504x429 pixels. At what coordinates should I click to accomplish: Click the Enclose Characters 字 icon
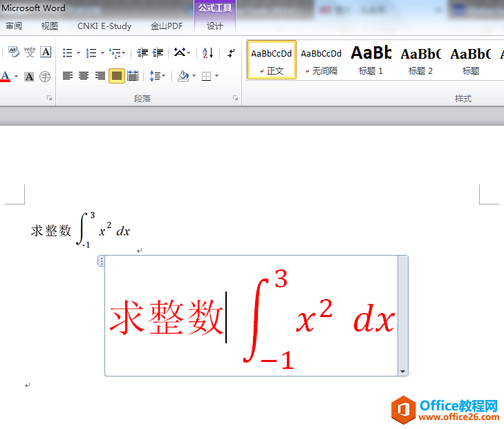coord(45,77)
